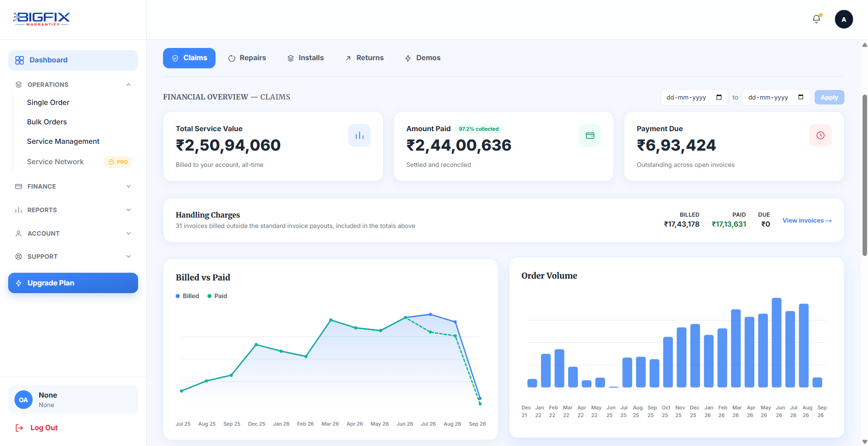
Task: Click the Total Service Value chart icon
Action: 360,135
